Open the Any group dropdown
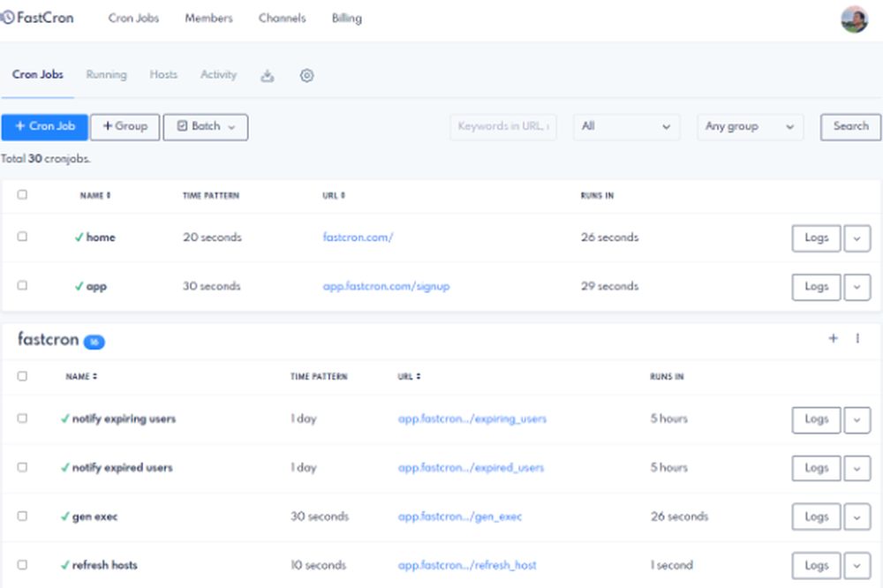883x588 pixels. [x=750, y=126]
